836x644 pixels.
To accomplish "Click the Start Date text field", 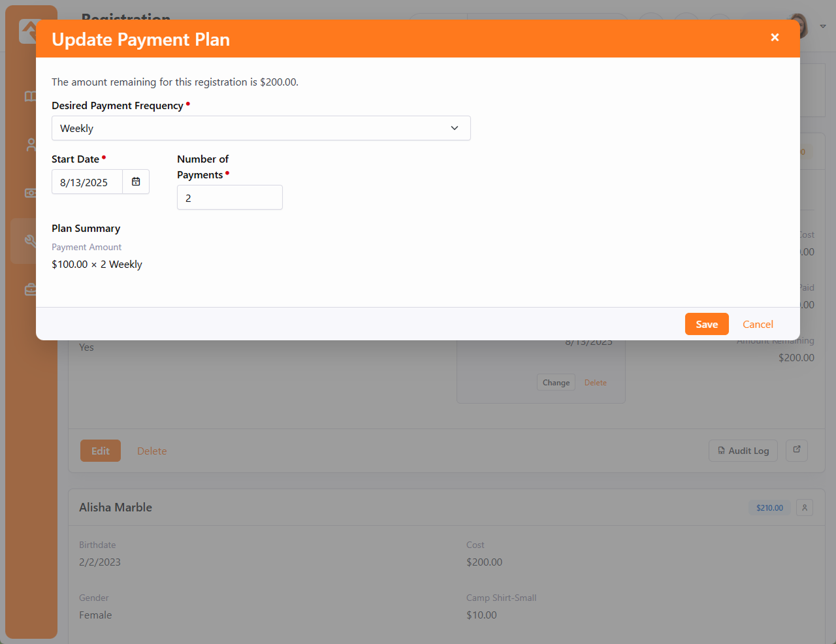I will pos(87,182).
